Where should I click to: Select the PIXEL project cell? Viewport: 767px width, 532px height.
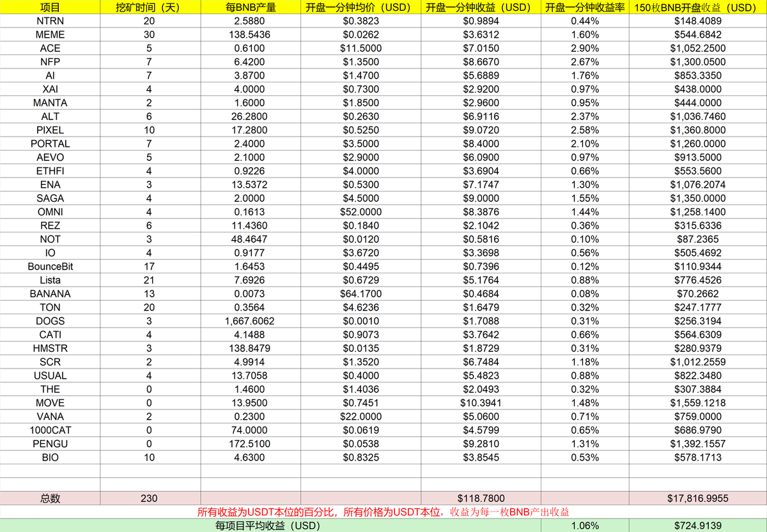(50, 130)
